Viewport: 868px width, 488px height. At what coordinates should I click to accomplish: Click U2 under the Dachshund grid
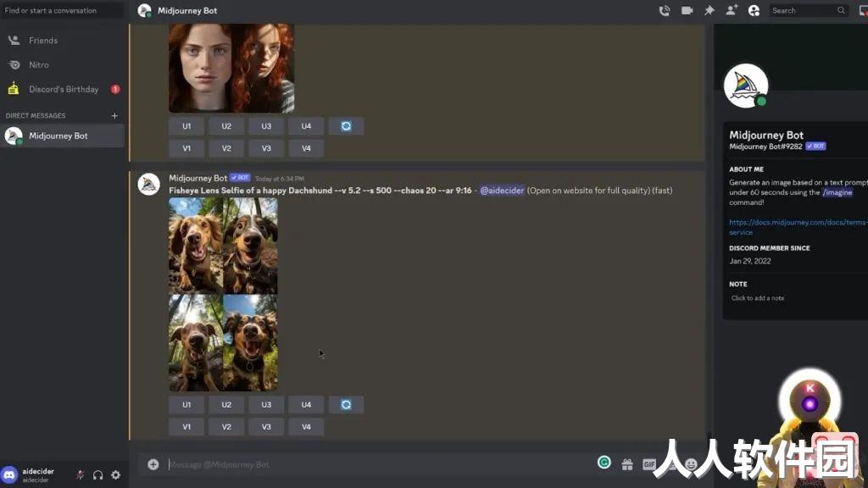click(x=226, y=404)
